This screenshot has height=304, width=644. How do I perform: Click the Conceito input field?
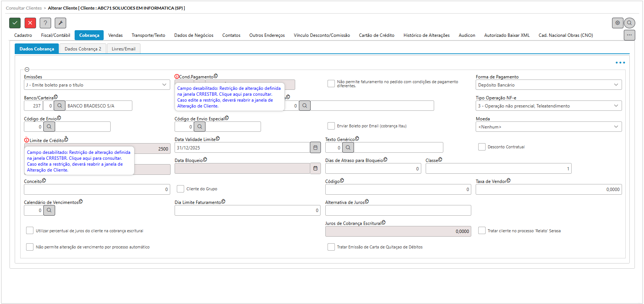(97, 190)
